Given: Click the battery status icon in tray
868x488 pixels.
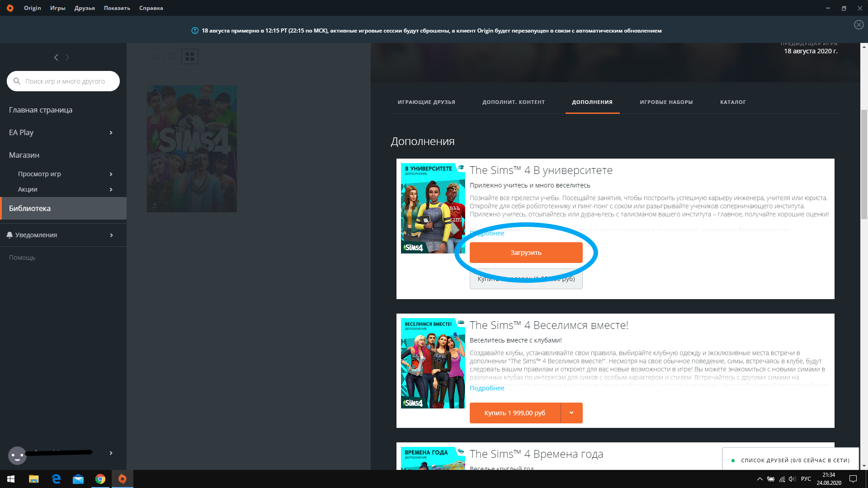Looking at the screenshot, I should point(771,479).
